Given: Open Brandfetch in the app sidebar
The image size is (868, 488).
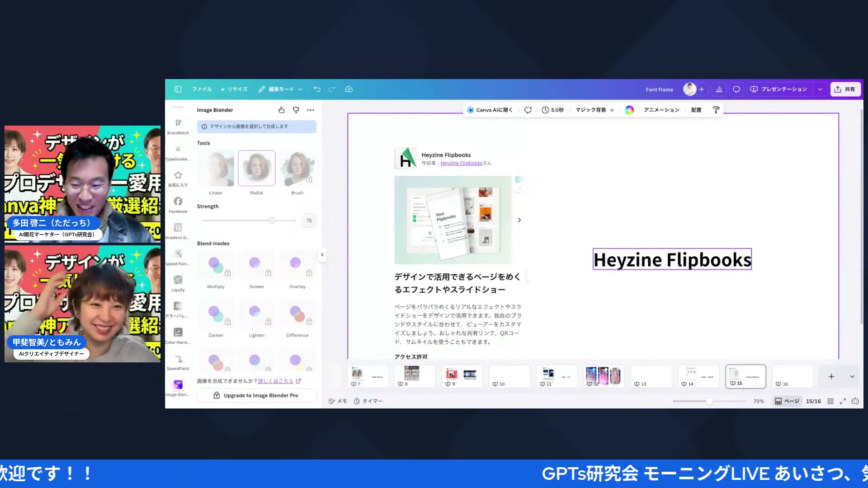Looking at the screenshot, I should 178,123.
